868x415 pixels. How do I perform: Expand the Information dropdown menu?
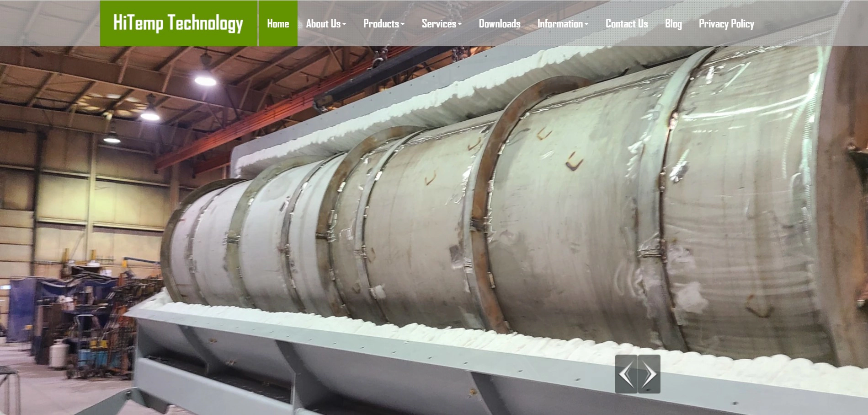click(563, 23)
